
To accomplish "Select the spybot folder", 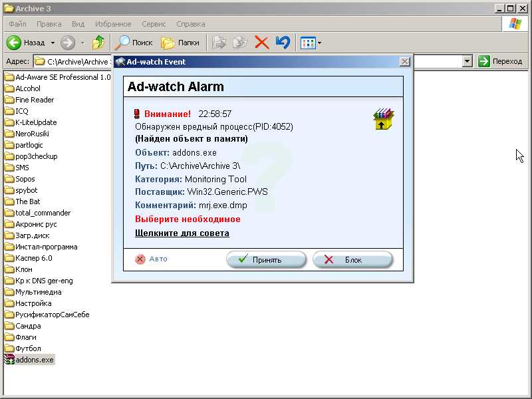I will [21, 190].
